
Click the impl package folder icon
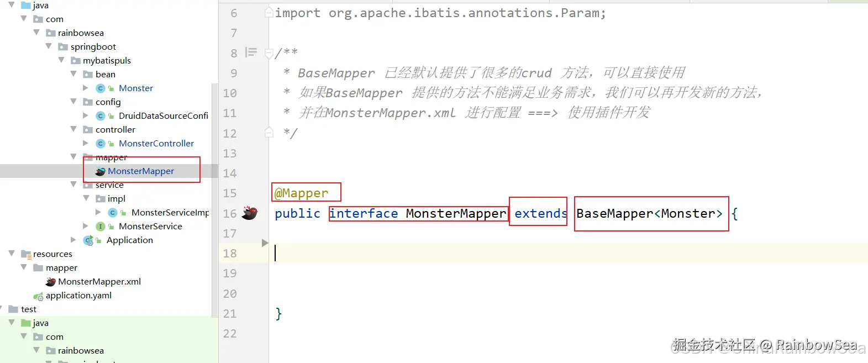pyautogui.click(x=101, y=198)
